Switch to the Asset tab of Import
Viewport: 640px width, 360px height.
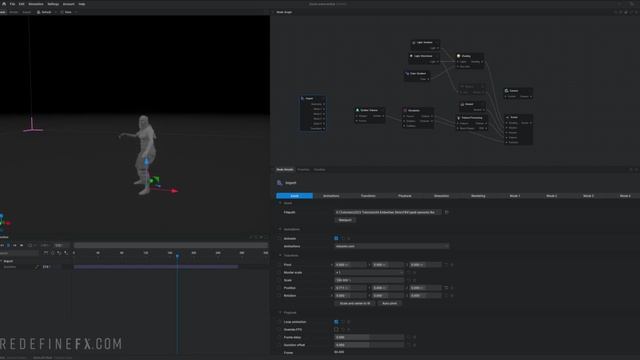pos(294,196)
